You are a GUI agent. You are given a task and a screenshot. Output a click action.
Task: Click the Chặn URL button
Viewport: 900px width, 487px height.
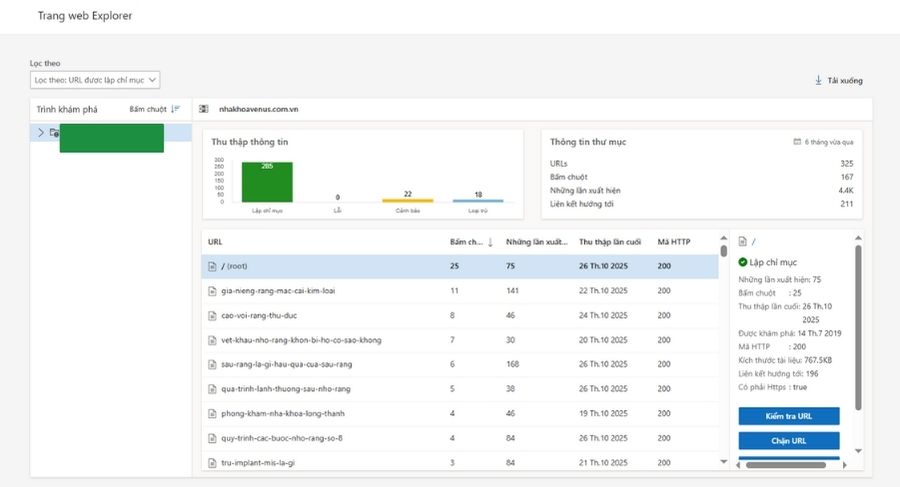tap(789, 440)
